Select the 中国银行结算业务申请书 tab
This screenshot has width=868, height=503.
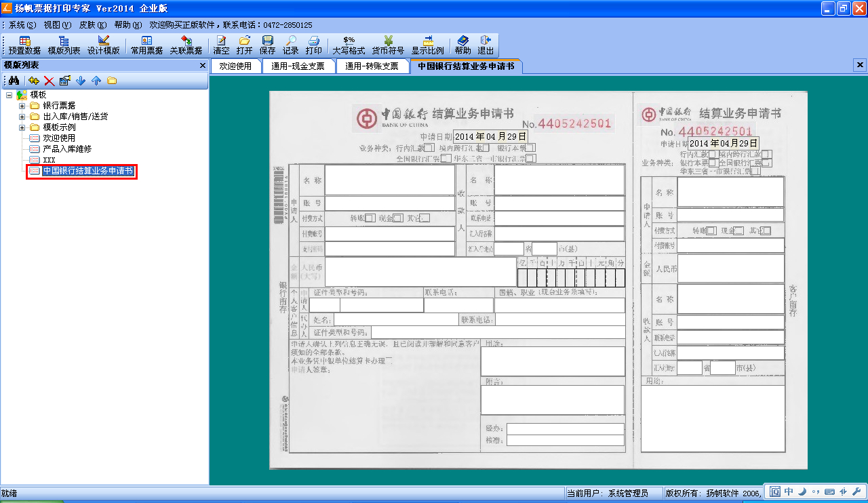pos(466,66)
